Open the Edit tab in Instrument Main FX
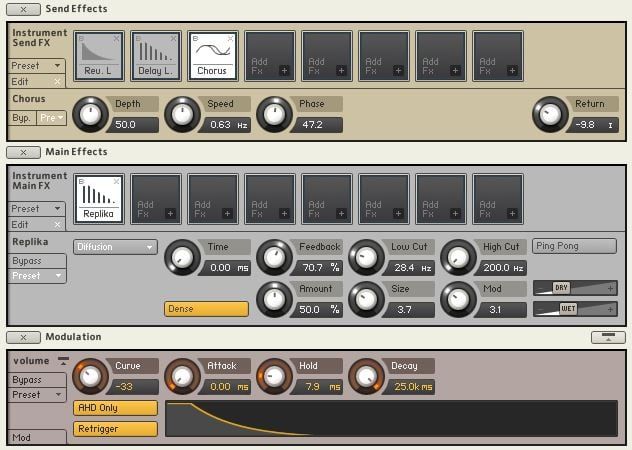 (37, 224)
